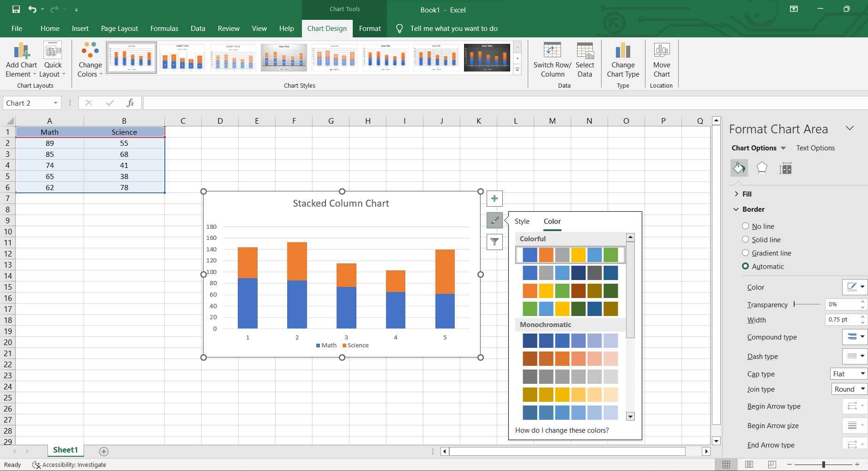Select the Effects pentagon icon in Format pane
Screen dimensions: 868x471
tap(762, 168)
